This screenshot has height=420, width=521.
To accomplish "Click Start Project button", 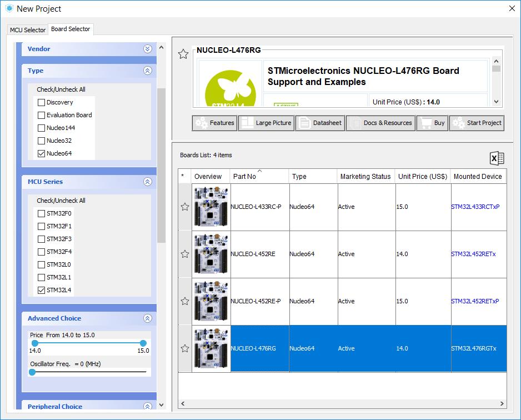I will [x=477, y=123].
